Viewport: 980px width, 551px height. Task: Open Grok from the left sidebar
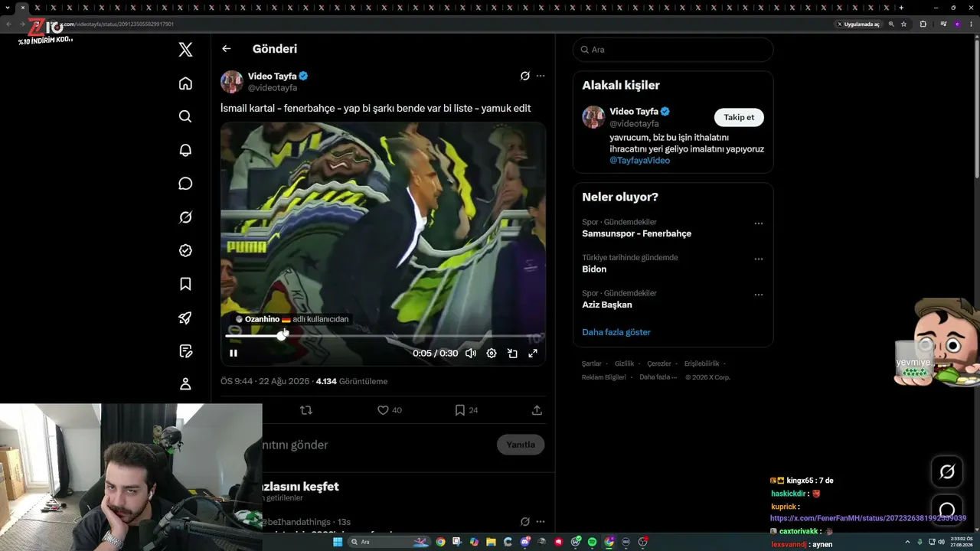185,217
